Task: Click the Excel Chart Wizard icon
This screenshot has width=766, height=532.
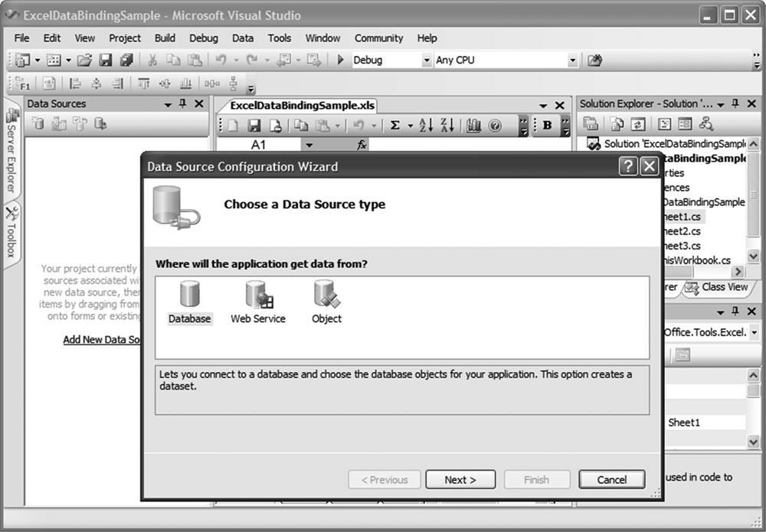Action: [x=473, y=126]
